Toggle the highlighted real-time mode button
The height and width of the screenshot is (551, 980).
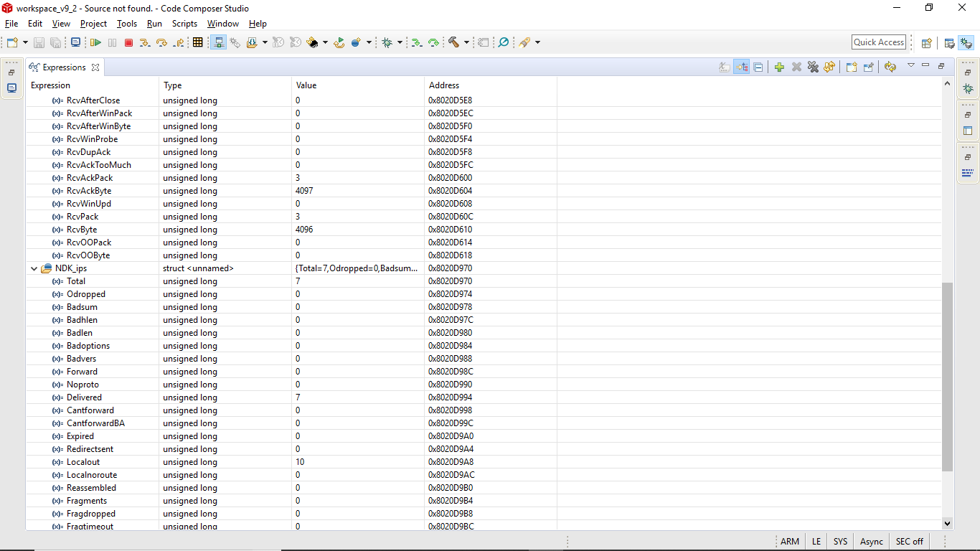coord(219,43)
